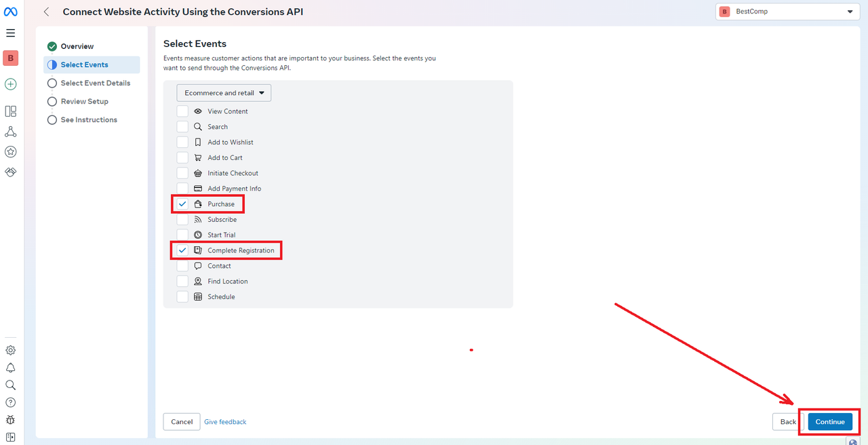Viewport: 868px width, 445px height.
Task: Click the map pin icon for Find Location
Action: (198, 282)
